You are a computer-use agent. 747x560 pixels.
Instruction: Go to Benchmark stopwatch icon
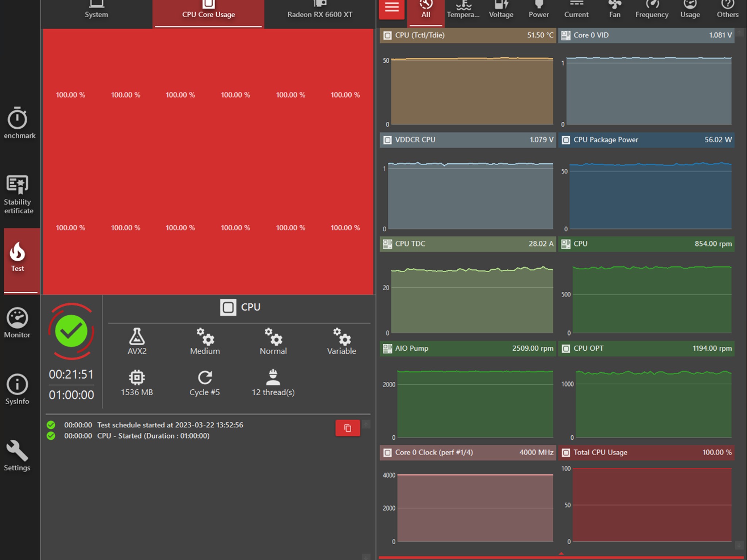point(18,123)
